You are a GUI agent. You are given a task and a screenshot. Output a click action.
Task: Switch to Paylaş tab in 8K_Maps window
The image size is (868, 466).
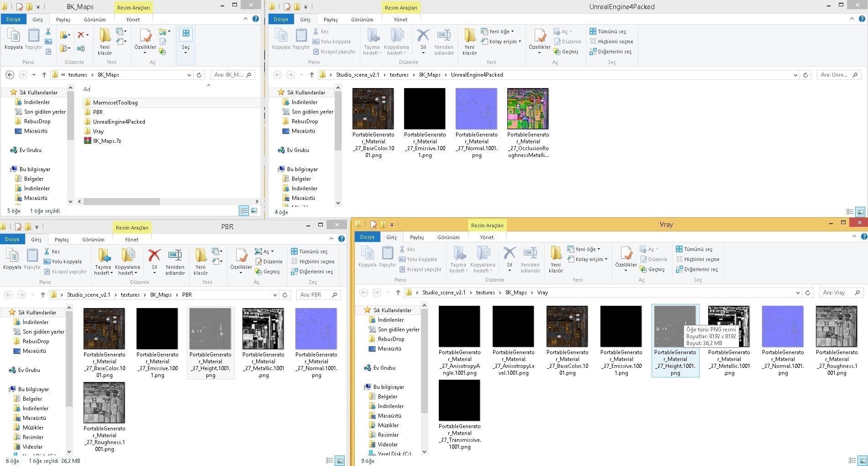pyautogui.click(x=63, y=20)
